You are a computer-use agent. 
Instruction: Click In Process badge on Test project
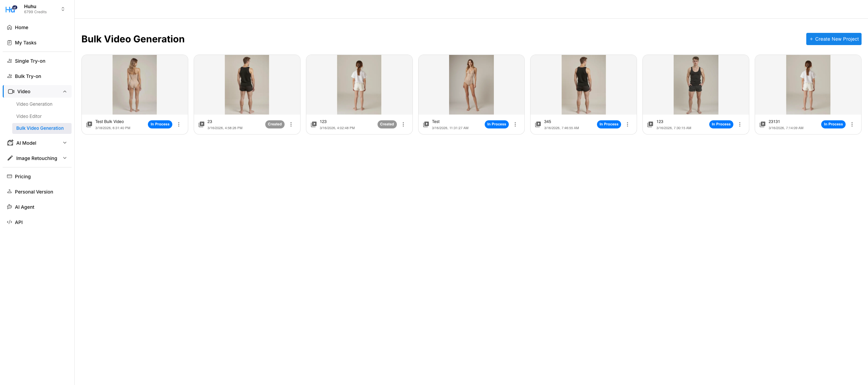pos(497,124)
